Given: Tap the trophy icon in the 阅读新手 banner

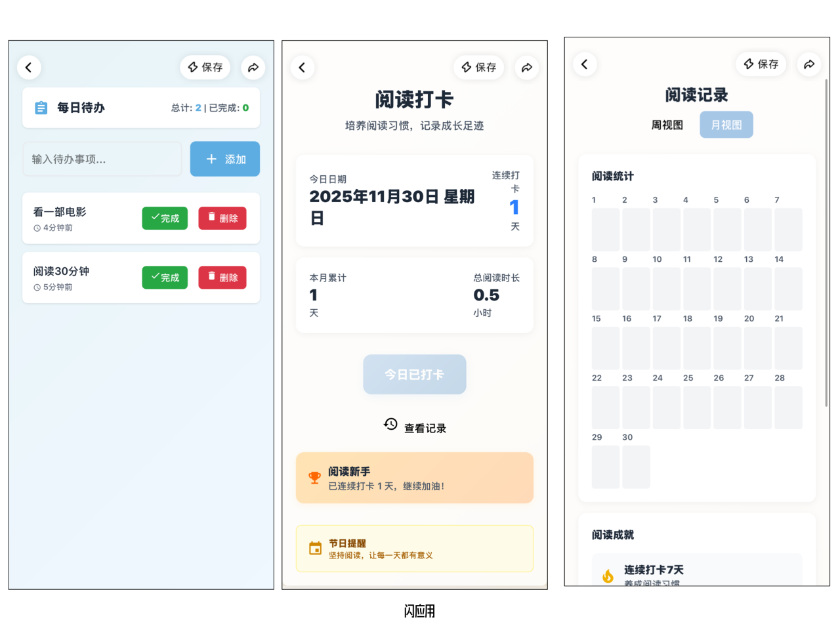Looking at the screenshot, I should (314, 477).
